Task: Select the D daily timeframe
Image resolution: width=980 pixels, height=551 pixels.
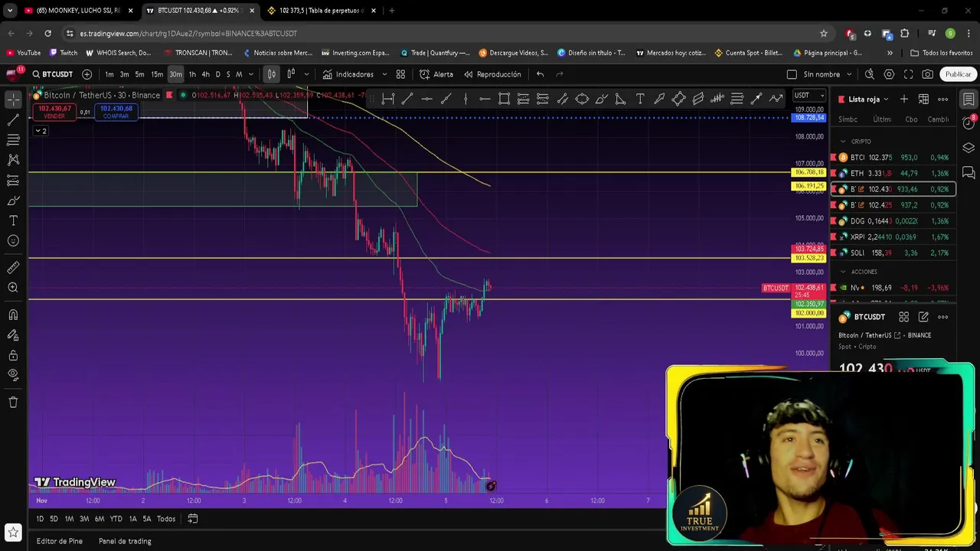Action: pyautogui.click(x=217, y=74)
